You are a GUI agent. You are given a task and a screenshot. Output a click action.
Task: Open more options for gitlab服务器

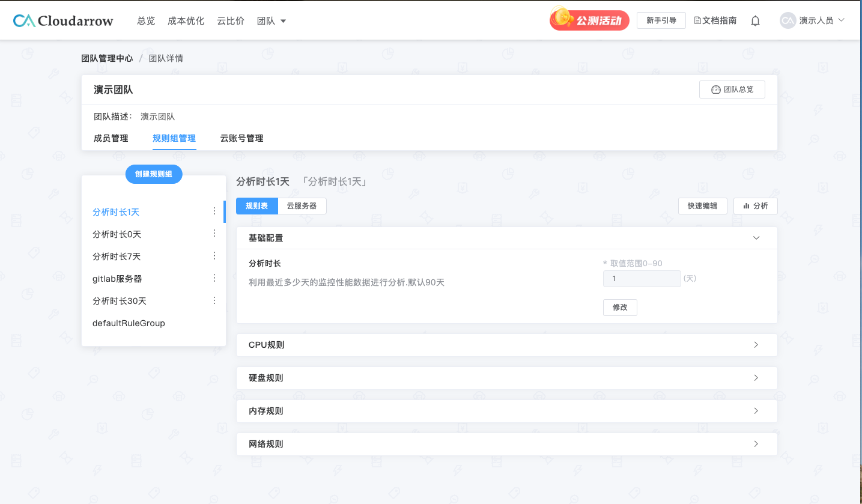pos(214,278)
